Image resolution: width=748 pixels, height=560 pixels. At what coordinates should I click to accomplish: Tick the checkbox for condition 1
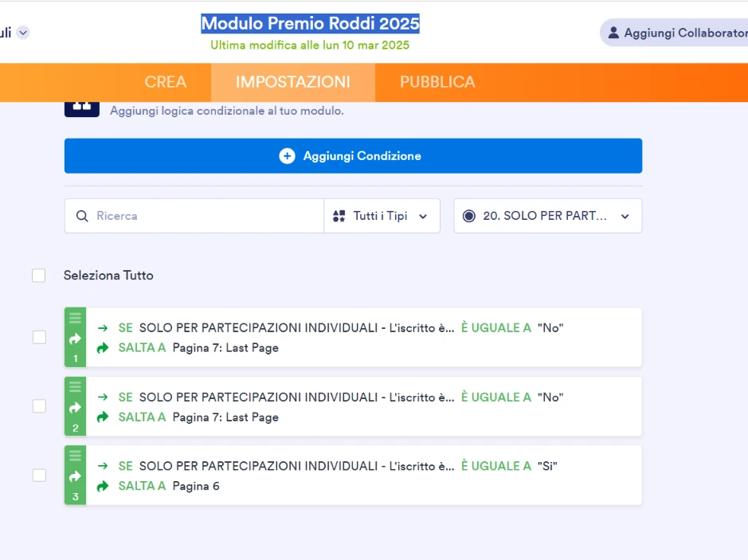(39, 337)
